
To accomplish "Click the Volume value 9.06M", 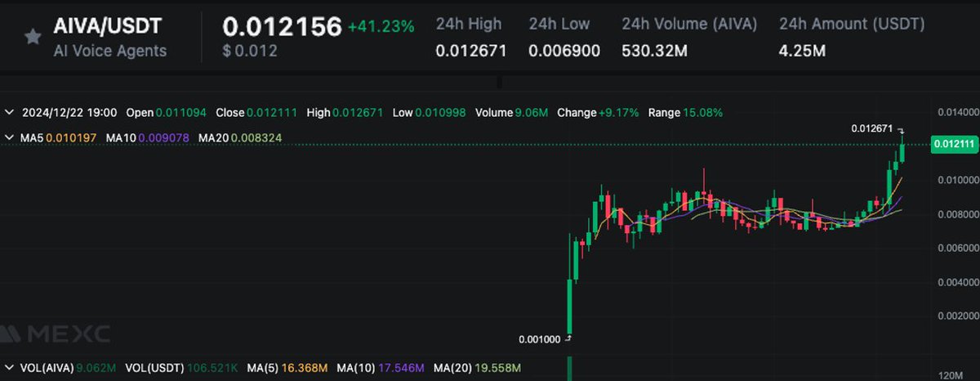I will click(x=532, y=112).
